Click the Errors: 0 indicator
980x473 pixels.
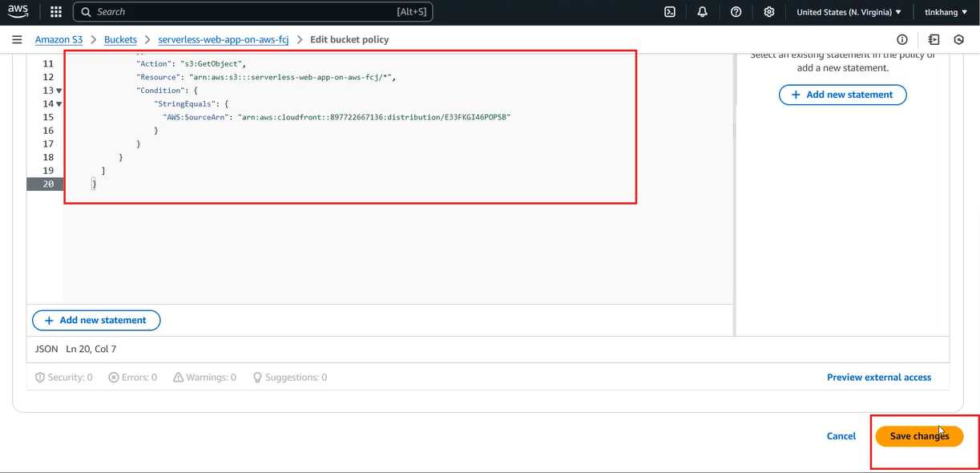tap(133, 377)
